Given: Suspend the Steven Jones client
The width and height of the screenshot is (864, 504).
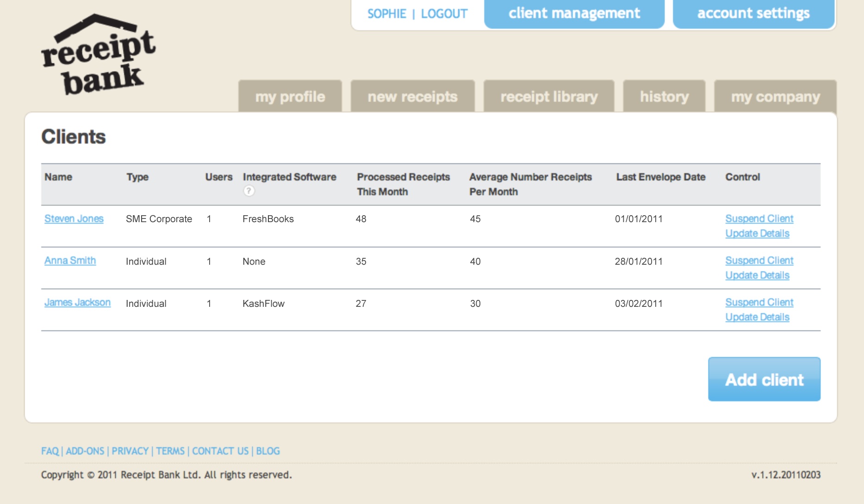Looking at the screenshot, I should tap(759, 218).
